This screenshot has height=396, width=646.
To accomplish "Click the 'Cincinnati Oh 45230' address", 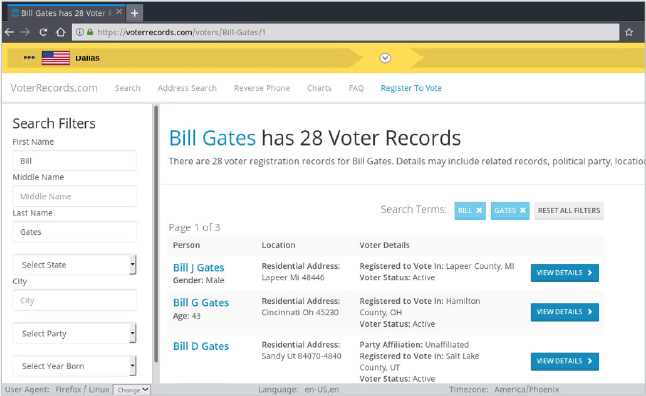I will pyautogui.click(x=300, y=312).
